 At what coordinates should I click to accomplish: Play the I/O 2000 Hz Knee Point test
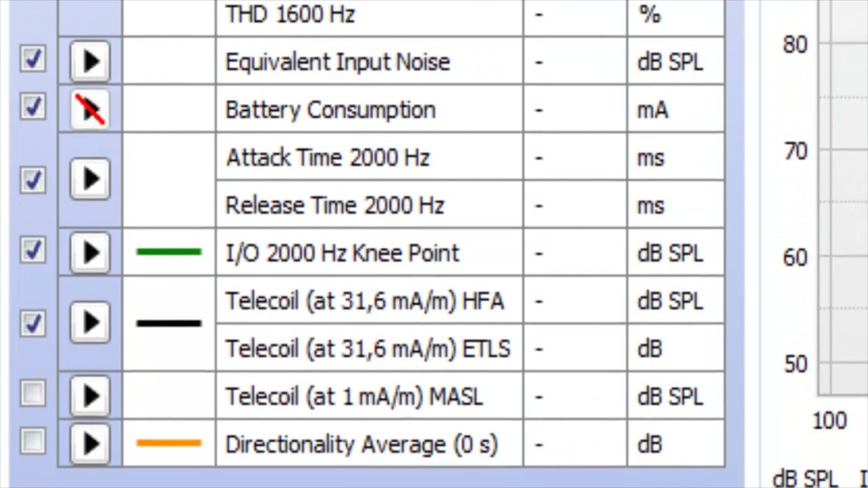pos(90,253)
